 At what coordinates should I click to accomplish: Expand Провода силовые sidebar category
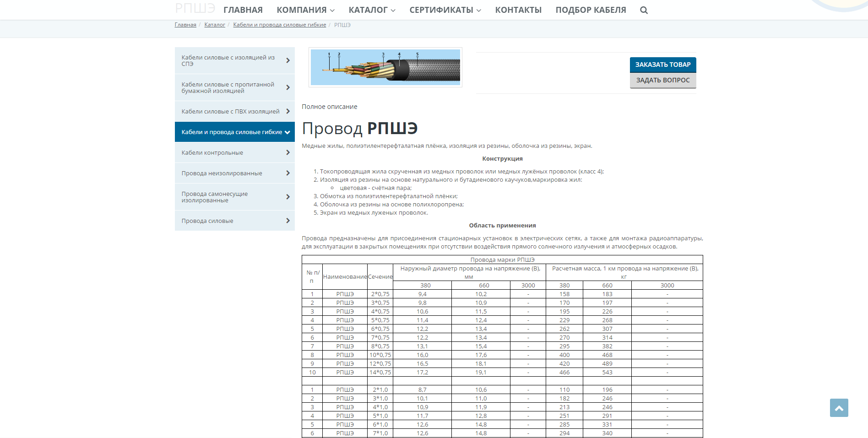click(x=235, y=221)
